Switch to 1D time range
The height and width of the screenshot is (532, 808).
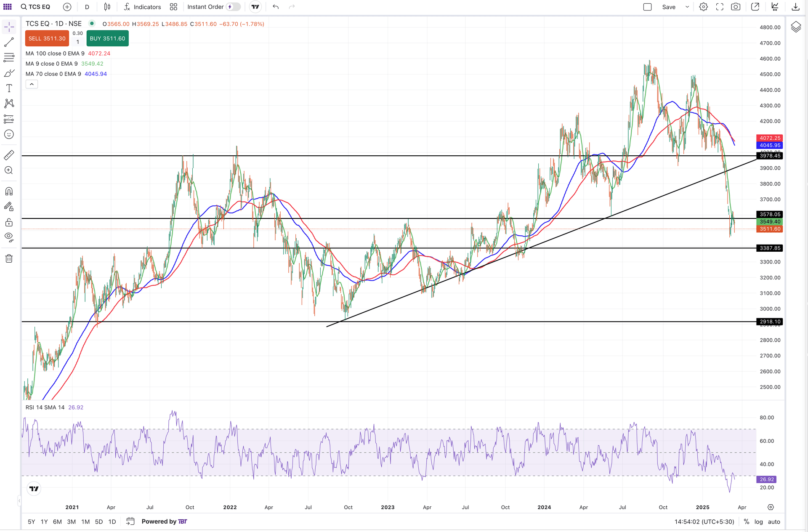click(x=112, y=522)
